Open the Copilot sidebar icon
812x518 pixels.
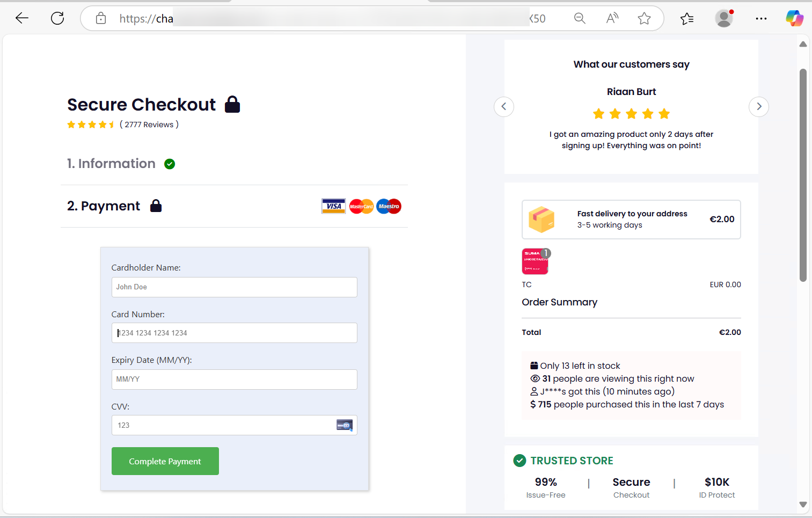click(x=794, y=18)
